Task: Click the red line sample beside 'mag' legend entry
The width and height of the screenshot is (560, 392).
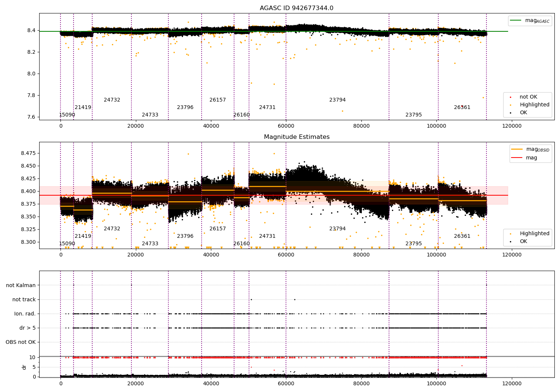Action: click(x=517, y=158)
